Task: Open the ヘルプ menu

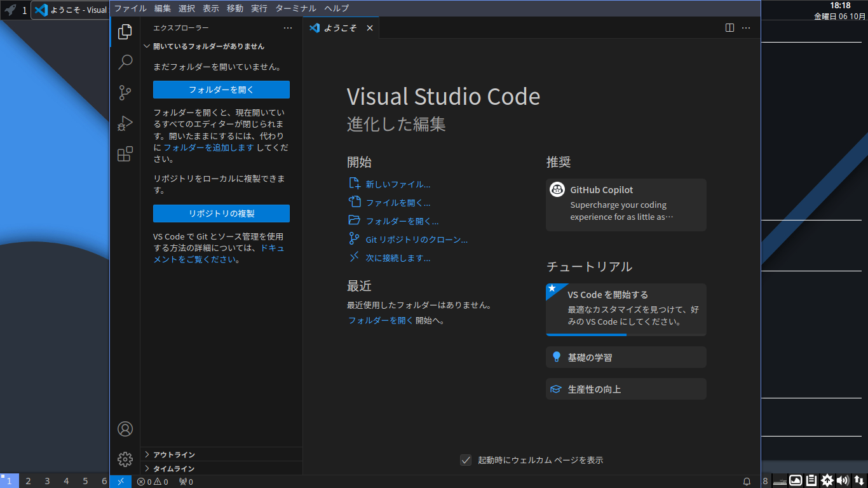Action: pos(337,8)
